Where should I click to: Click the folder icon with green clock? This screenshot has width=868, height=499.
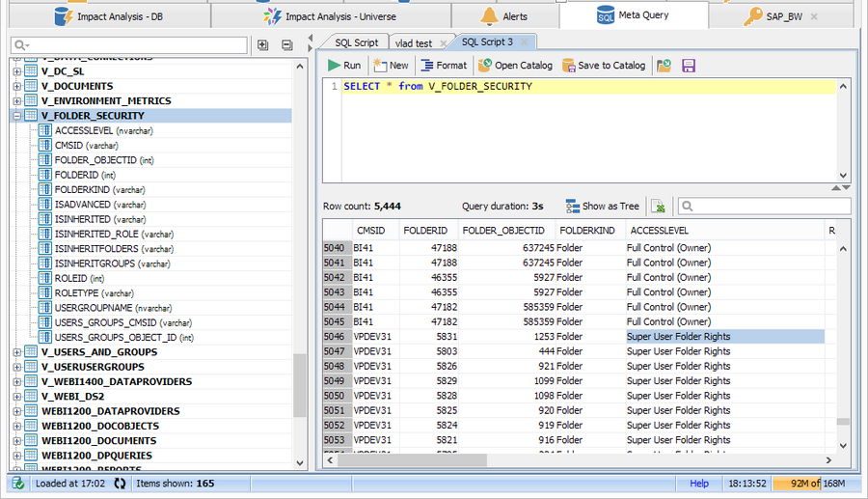[x=664, y=66]
